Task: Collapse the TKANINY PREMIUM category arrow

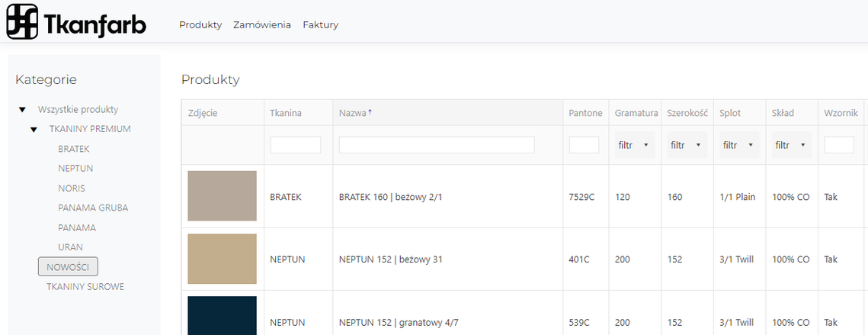Action: pyautogui.click(x=34, y=129)
